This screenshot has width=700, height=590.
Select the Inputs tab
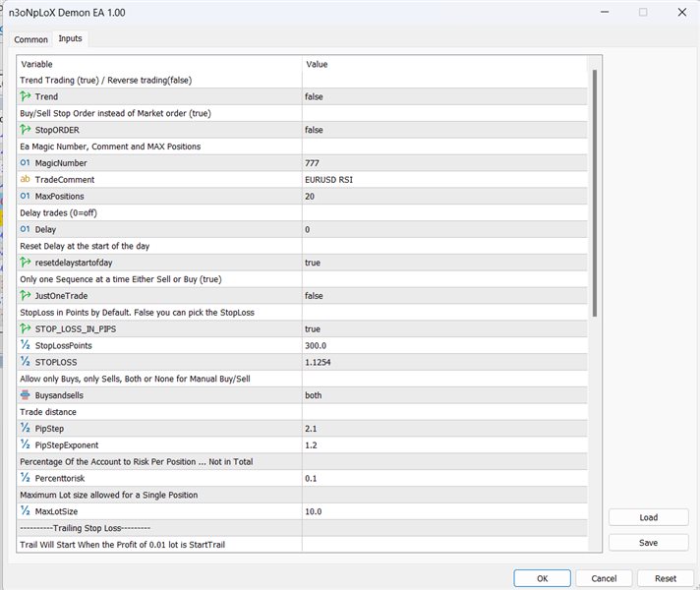click(70, 38)
